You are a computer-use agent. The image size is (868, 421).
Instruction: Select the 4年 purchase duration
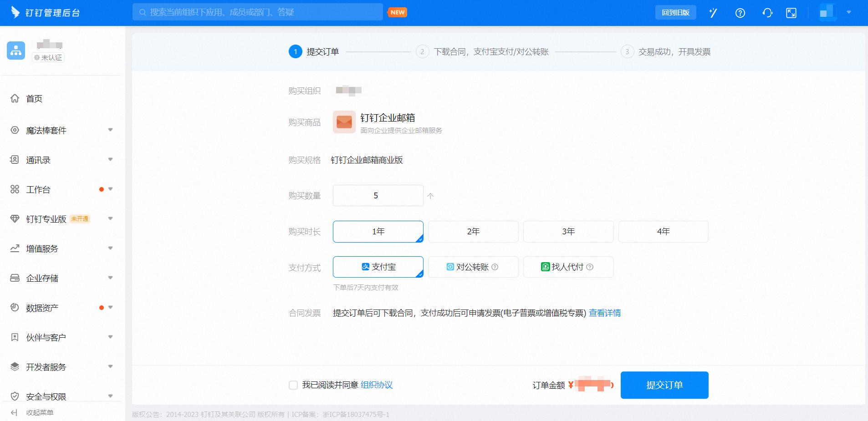pyautogui.click(x=664, y=232)
